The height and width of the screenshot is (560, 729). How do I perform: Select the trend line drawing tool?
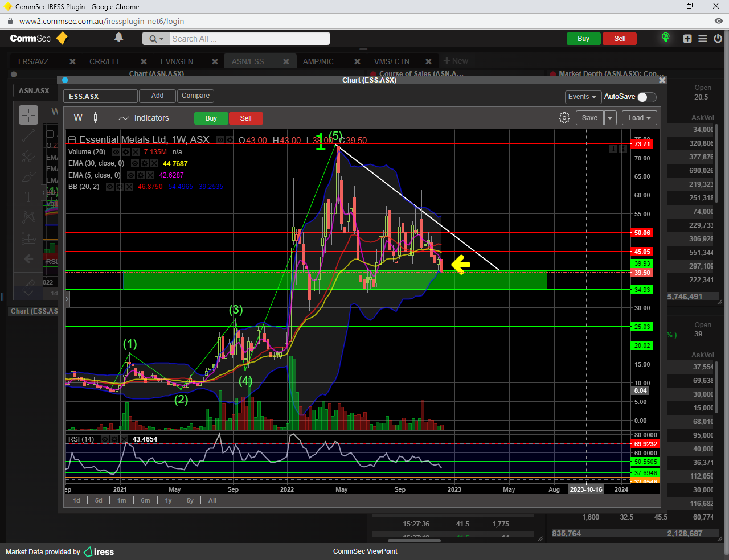(x=28, y=135)
